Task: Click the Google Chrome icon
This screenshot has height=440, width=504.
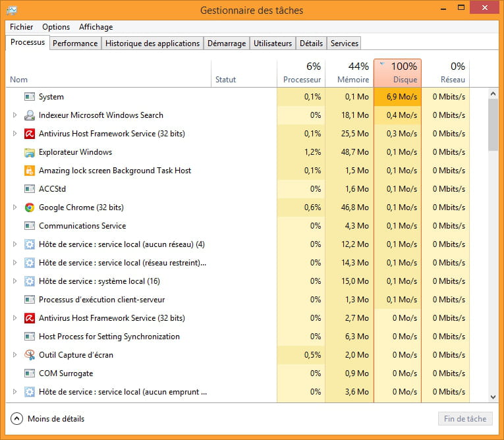Action: tap(30, 207)
